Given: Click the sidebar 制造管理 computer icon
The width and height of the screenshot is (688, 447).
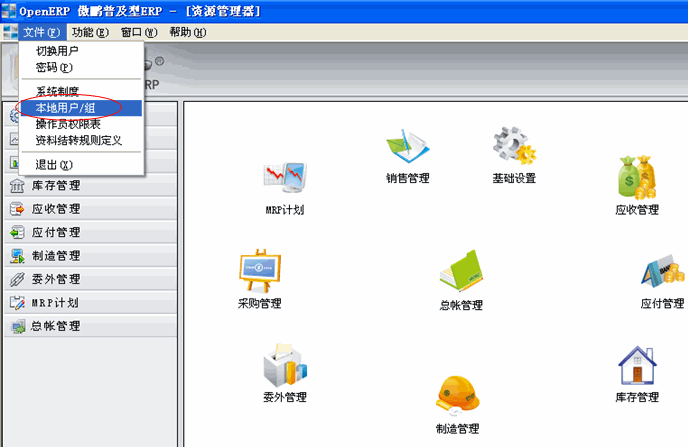Looking at the screenshot, I should (x=17, y=256).
